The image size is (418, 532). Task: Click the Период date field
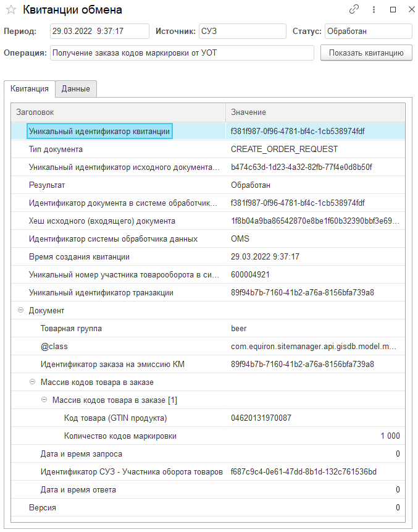(99, 32)
